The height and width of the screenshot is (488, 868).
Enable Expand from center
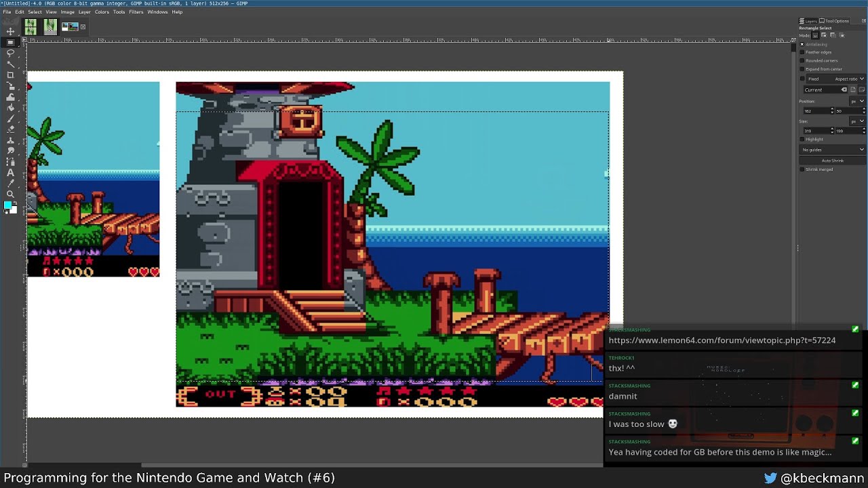802,69
